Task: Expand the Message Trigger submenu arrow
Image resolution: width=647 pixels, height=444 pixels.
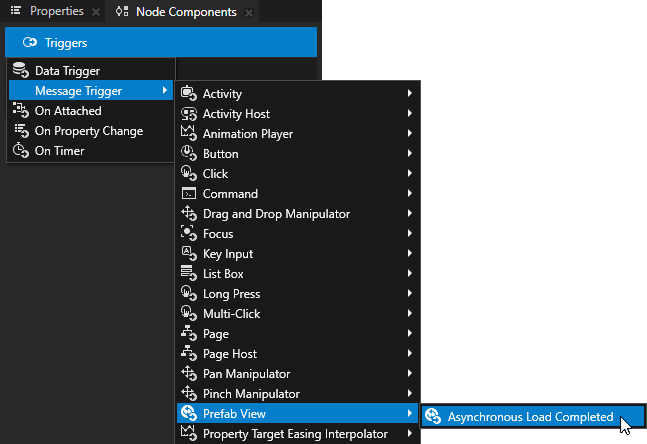Action: (x=165, y=90)
